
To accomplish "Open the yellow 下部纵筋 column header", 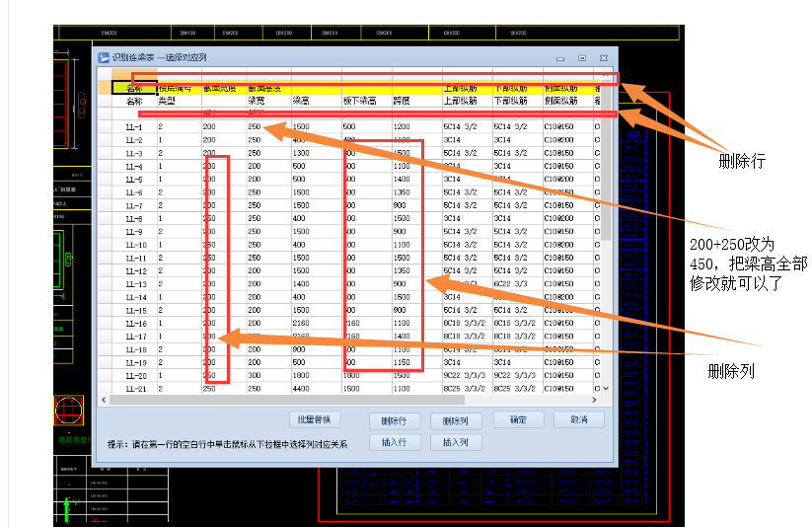I will (518, 88).
